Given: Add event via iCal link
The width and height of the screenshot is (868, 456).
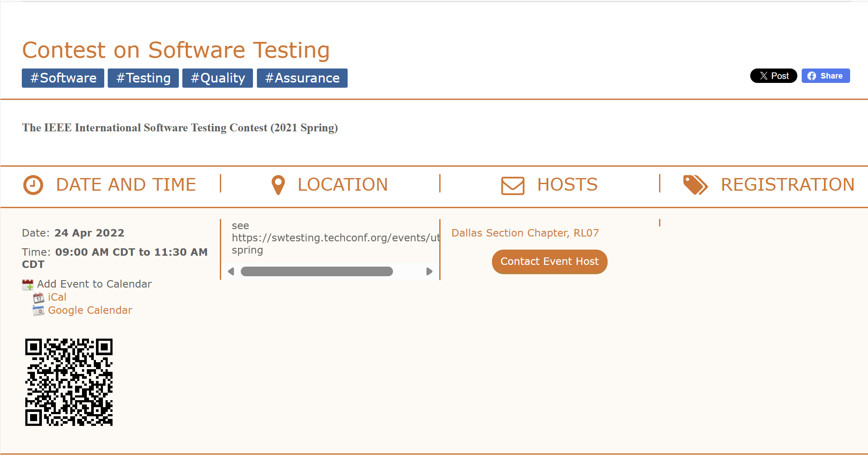Looking at the screenshot, I should pyautogui.click(x=57, y=297).
